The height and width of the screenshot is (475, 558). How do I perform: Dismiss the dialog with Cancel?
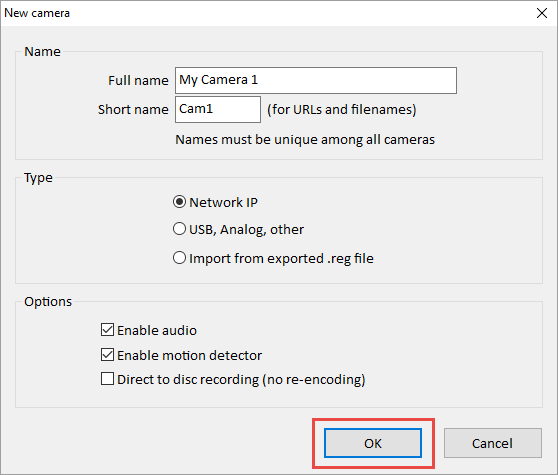click(493, 443)
